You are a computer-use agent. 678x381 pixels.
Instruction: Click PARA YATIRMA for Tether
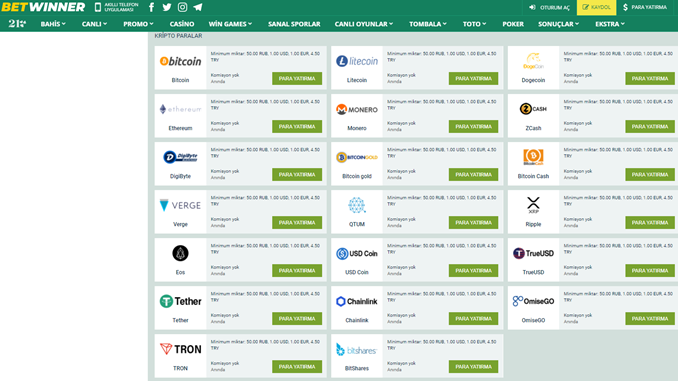297,318
